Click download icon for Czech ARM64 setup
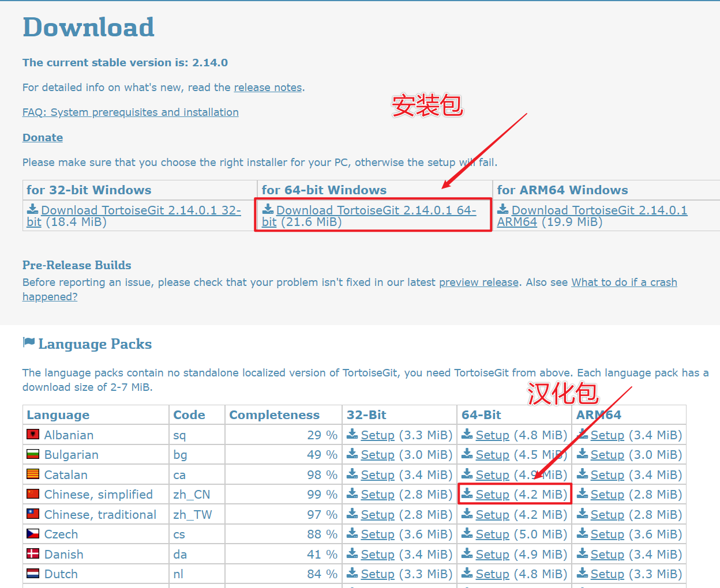Image resolution: width=720 pixels, height=588 pixels. (x=582, y=533)
